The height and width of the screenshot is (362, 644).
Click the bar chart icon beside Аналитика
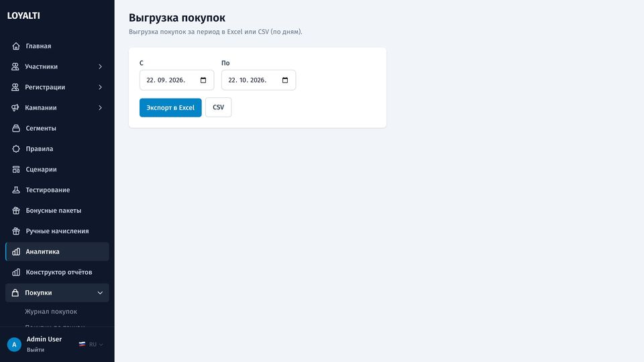coord(16,251)
